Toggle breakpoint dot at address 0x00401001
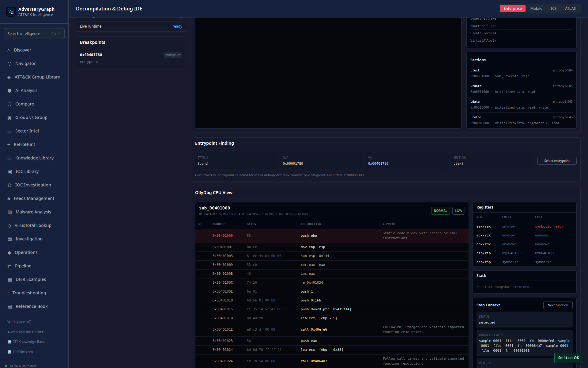The height and width of the screenshot is (368, 588). (202, 247)
